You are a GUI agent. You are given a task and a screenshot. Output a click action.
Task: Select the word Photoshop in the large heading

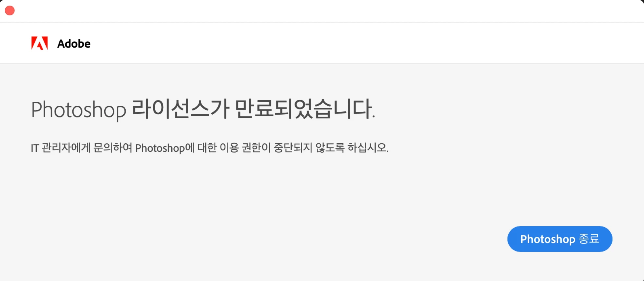point(79,110)
